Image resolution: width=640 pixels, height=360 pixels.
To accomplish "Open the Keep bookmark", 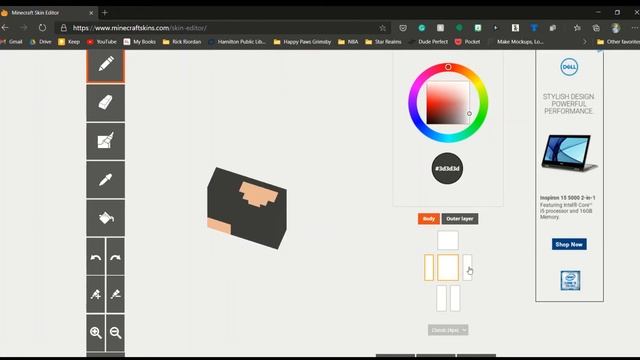I will point(69,42).
